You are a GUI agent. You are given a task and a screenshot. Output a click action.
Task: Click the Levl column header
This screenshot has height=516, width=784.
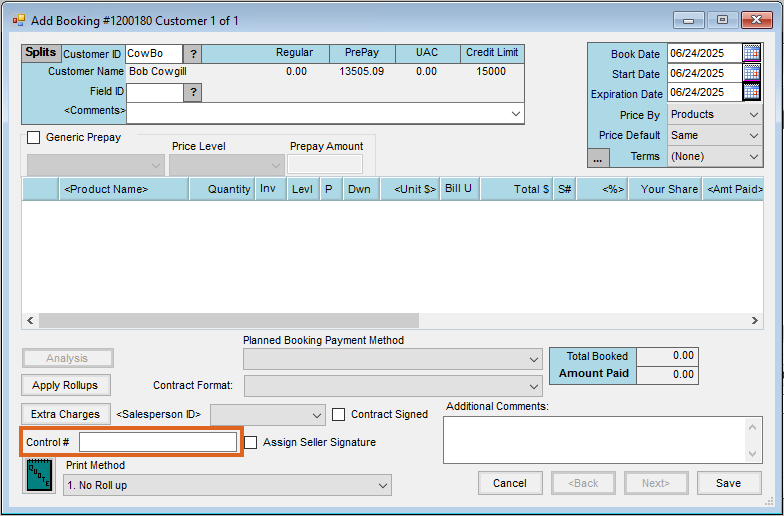tap(303, 189)
